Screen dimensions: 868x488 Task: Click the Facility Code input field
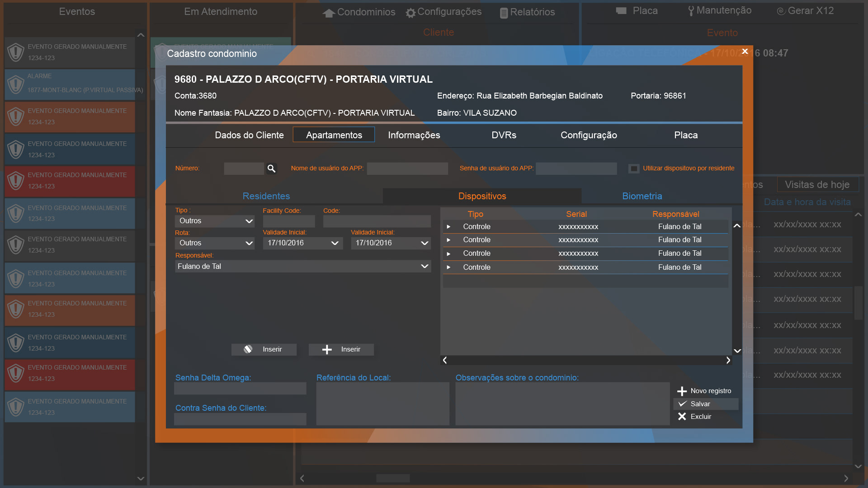pyautogui.click(x=289, y=221)
